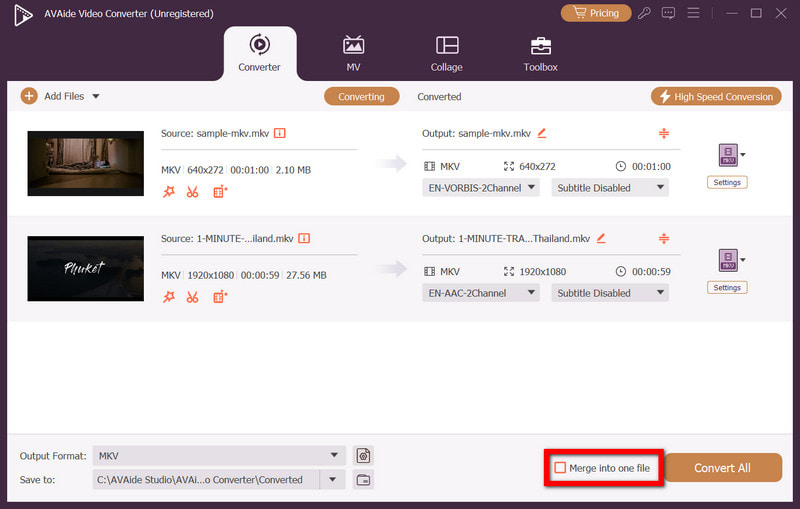The height and width of the screenshot is (509, 800).
Task: Click the magic wand edit icon for sample-mkv.mkv
Action: (168, 191)
